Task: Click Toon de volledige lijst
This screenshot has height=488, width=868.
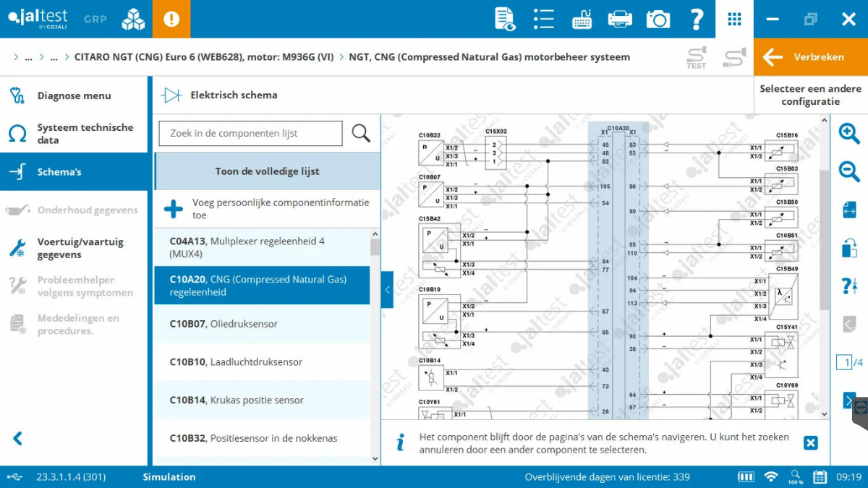Action: (x=267, y=171)
